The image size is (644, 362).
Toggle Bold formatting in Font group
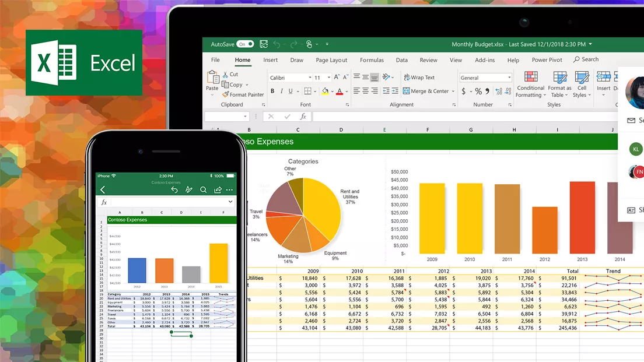272,92
